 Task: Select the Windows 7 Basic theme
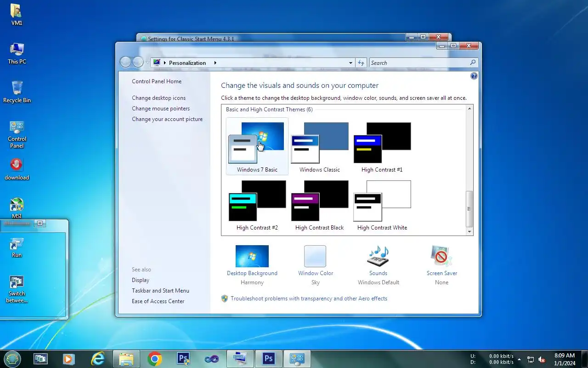(257, 146)
